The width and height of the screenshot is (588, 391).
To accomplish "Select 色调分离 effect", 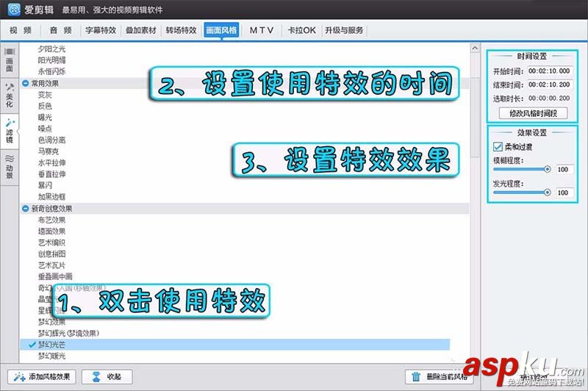I will point(51,140).
